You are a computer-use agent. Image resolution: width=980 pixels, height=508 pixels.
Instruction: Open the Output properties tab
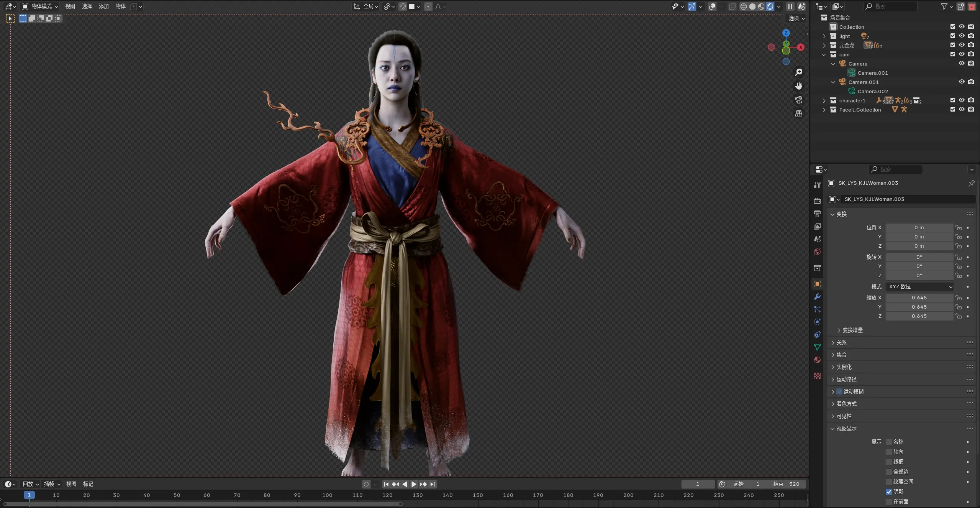point(817,214)
